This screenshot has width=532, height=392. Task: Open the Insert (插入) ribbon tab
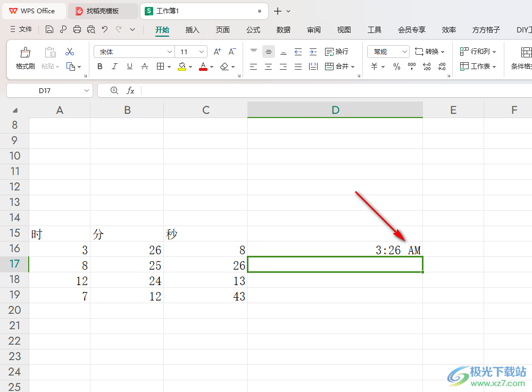pos(193,30)
